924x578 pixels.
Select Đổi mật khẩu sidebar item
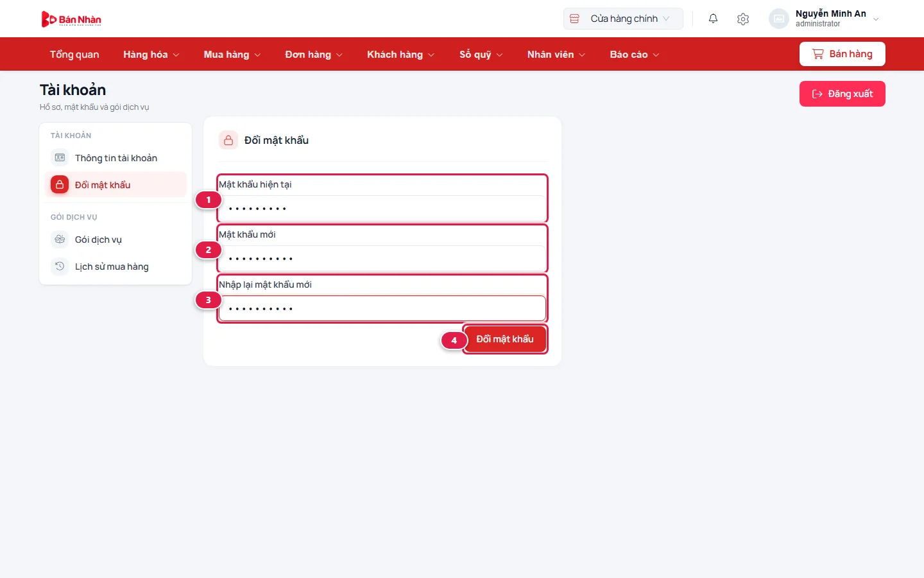(x=116, y=184)
